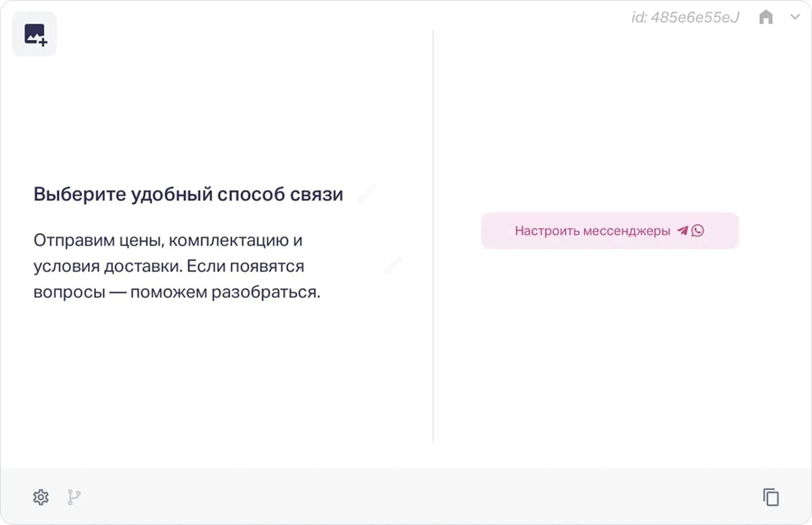Viewport: 812px width, 525px height.
Task: Expand the chevron dropdown next to home icon
Action: 795,18
